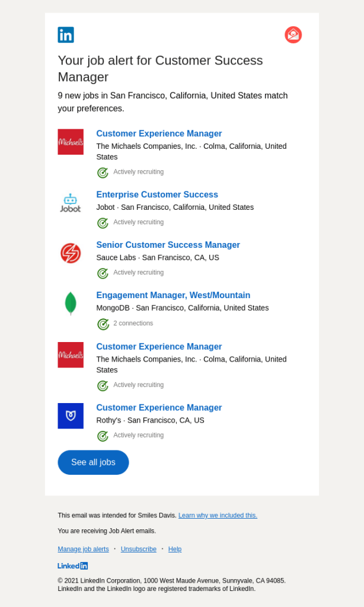Select the Jobot robot logo
364x607 pixels.
tap(71, 203)
